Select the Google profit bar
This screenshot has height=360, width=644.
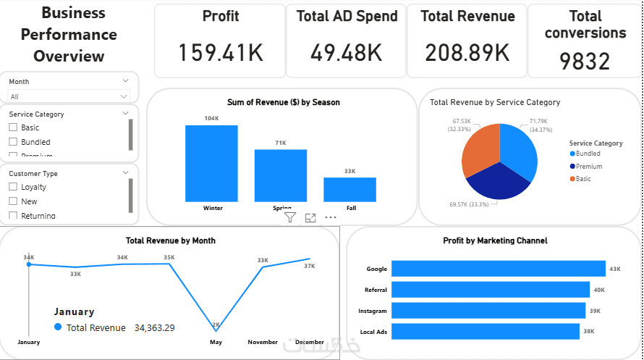click(499, 268)
